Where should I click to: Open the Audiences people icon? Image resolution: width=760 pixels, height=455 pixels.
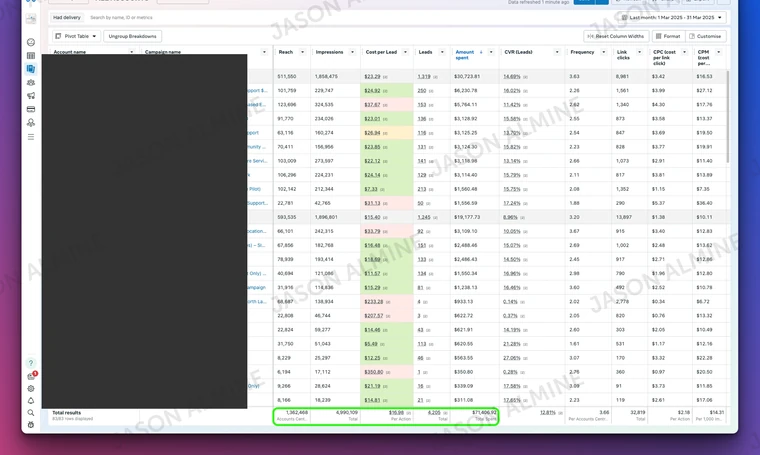31,82
